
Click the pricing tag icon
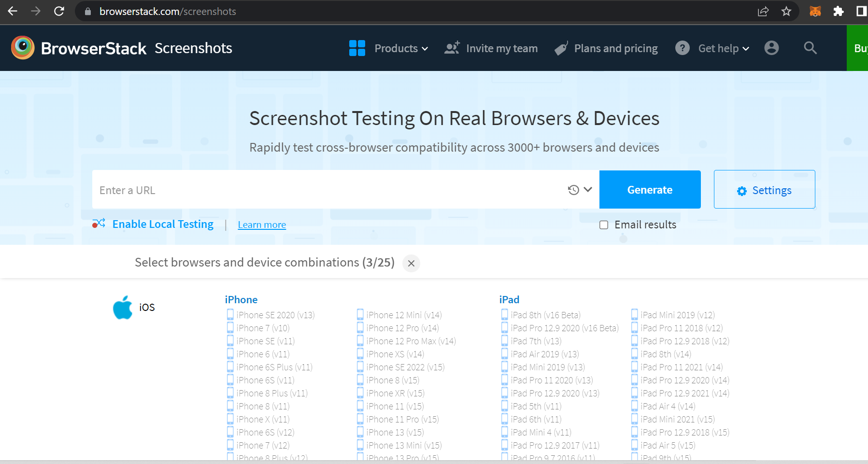pyautogui.click(x=561, y=48)
